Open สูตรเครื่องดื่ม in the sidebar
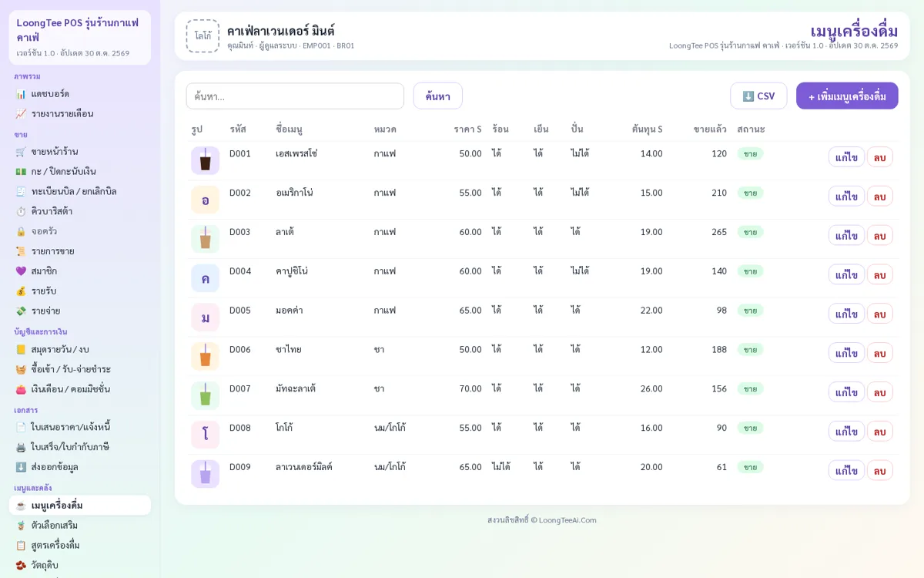The width and height of the screenshot is (924, 578). coord(80,546)
